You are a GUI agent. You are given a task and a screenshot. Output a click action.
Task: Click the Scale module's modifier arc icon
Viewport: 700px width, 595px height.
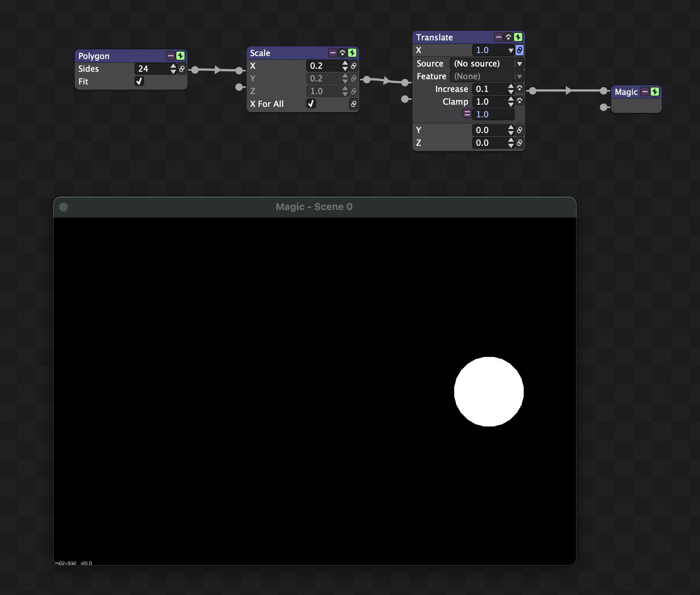[x=342, y=53]
